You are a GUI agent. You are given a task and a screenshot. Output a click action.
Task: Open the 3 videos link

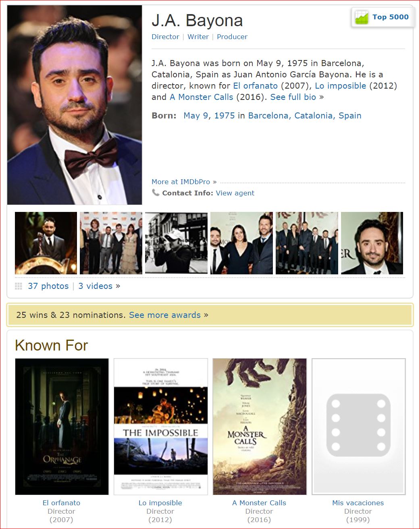click(x=95, y=286)
